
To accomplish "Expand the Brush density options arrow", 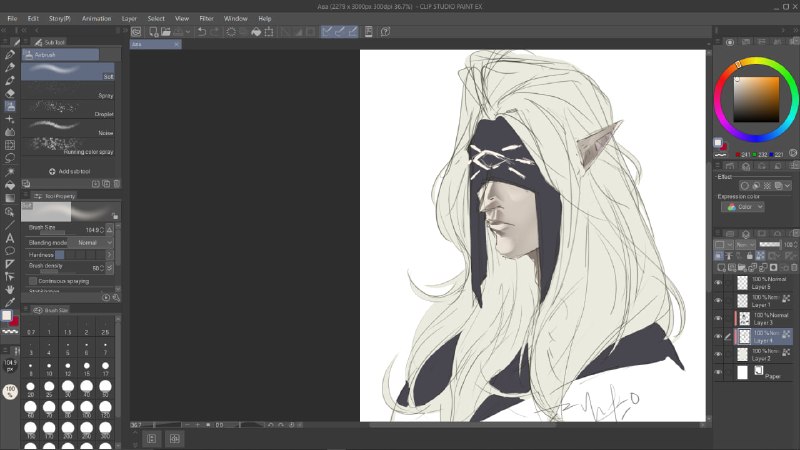I will point(110,267).
